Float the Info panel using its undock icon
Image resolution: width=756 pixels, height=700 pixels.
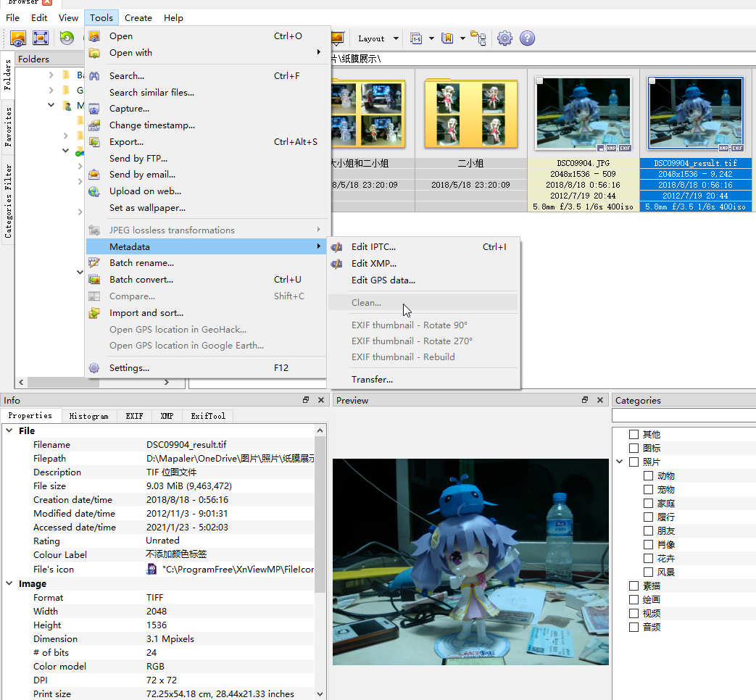[306, 400]
